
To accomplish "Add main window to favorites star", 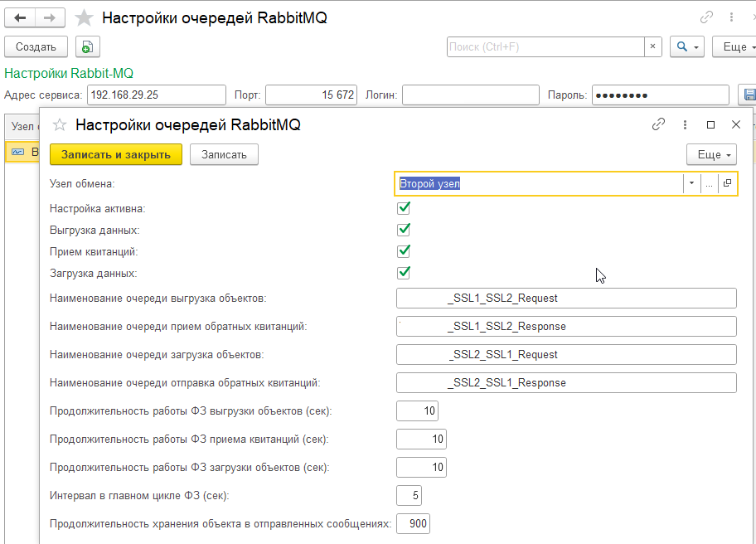I will tap(84, 18).
